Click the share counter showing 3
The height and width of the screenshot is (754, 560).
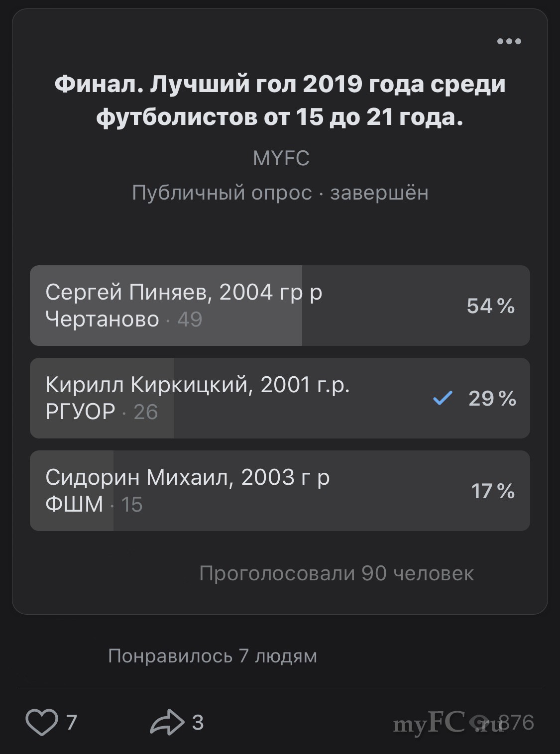point(198,722)
